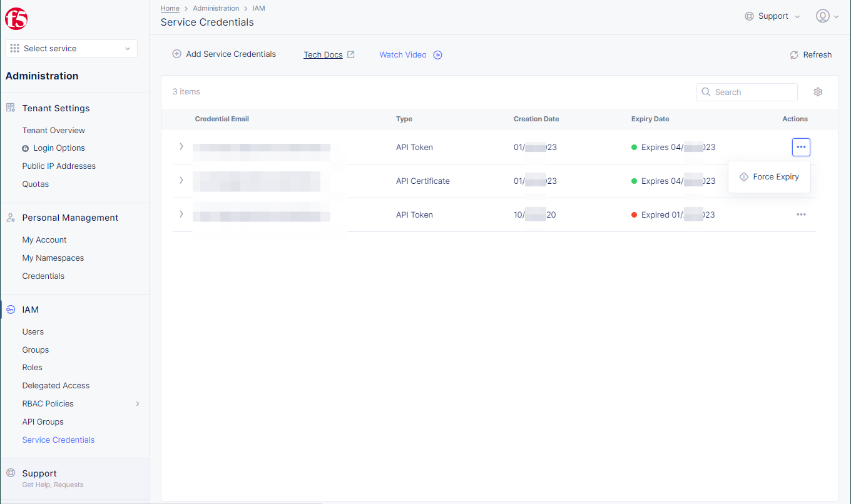Open table settings using the gear icon
This screenshot has height=504, width=851.
coord(818,92)
